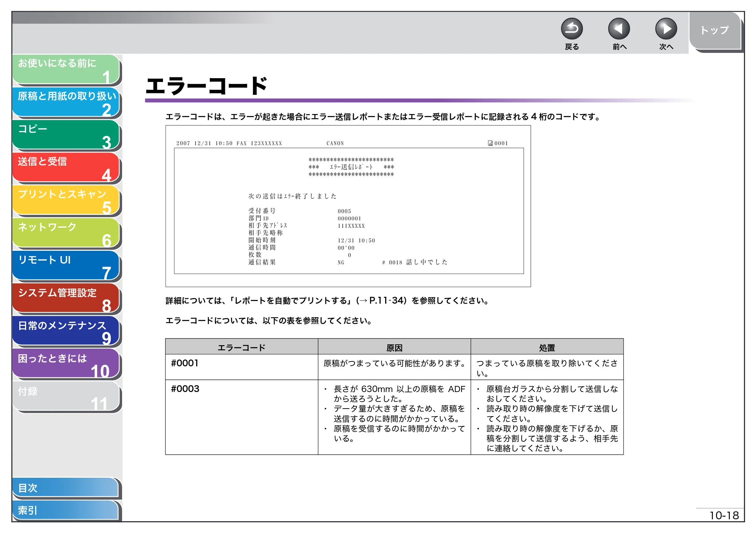Screen dimensions: 756x534
Task: Click the 戻る (back) round arrow icon
Action: tap(572, 29)
